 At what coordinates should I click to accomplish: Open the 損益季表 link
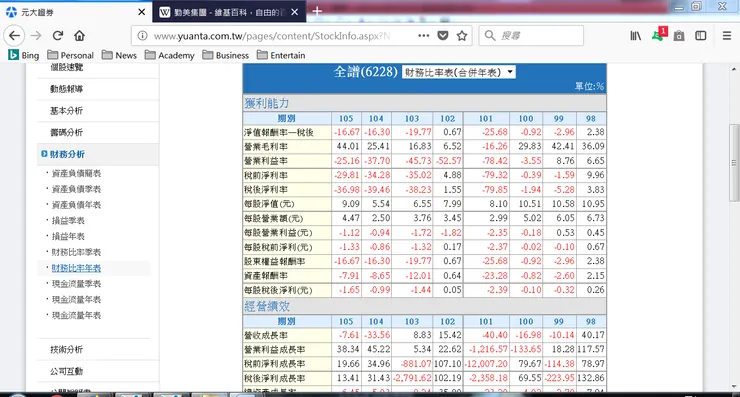68,220
